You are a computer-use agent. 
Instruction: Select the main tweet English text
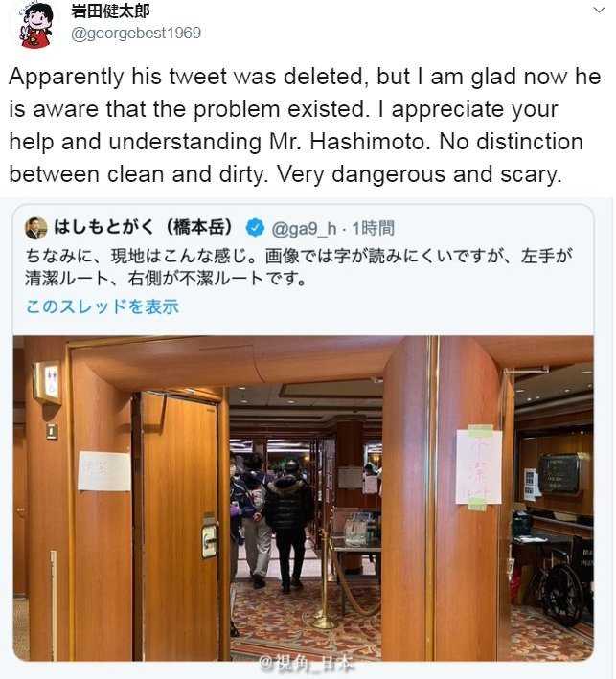305,125
